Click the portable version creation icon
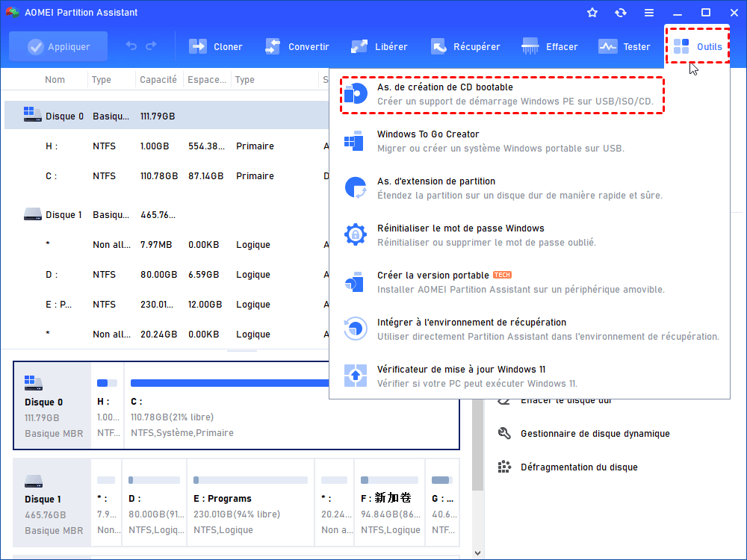 pyautogui.click(x=354, y=282)
